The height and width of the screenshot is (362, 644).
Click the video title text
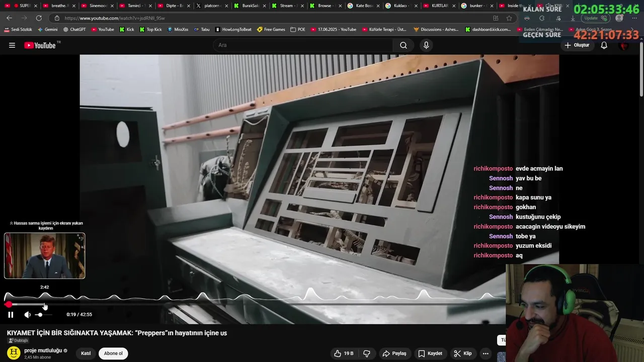(117, 333)
